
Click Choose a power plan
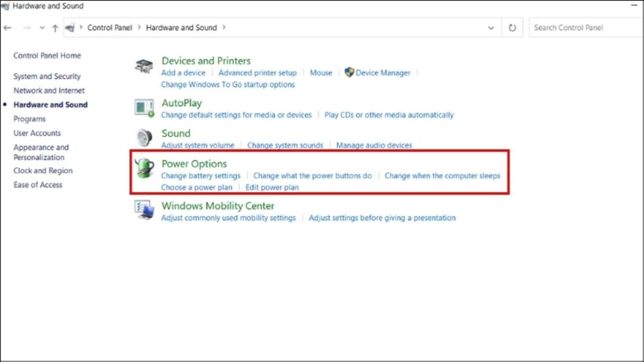click(x=197, y=188)
